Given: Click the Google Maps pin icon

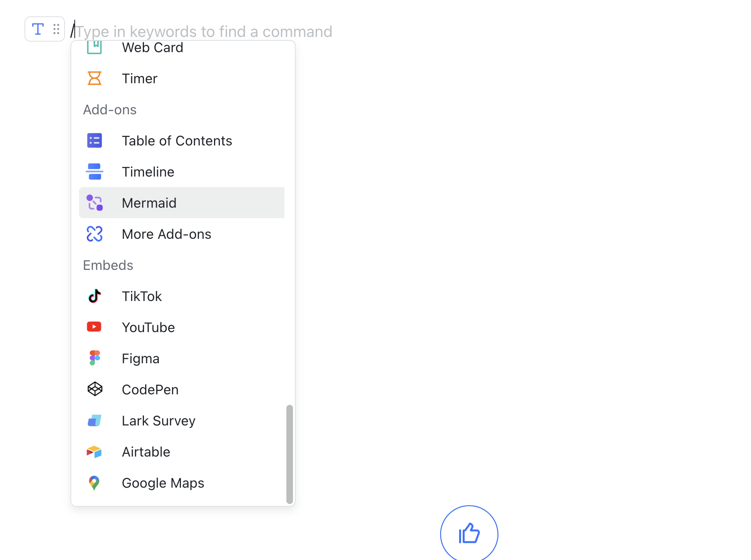Looking at the screenshot, I should [x=94, y=483].
